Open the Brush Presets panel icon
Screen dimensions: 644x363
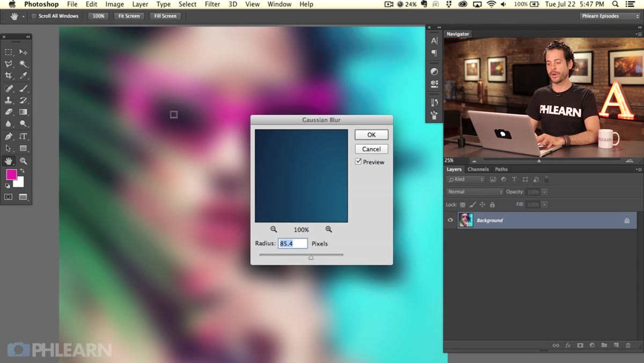click(x=434, y=115)
